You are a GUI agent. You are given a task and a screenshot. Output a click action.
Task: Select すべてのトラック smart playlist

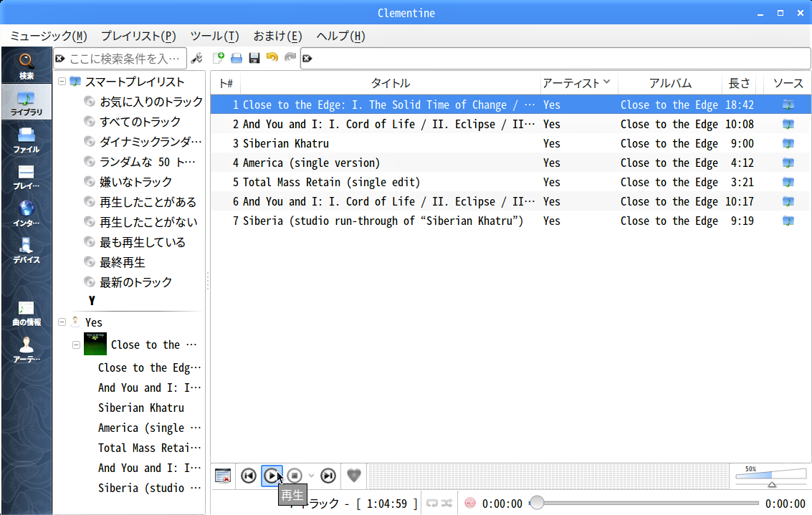pyautogui.click(x=140, y=122)
